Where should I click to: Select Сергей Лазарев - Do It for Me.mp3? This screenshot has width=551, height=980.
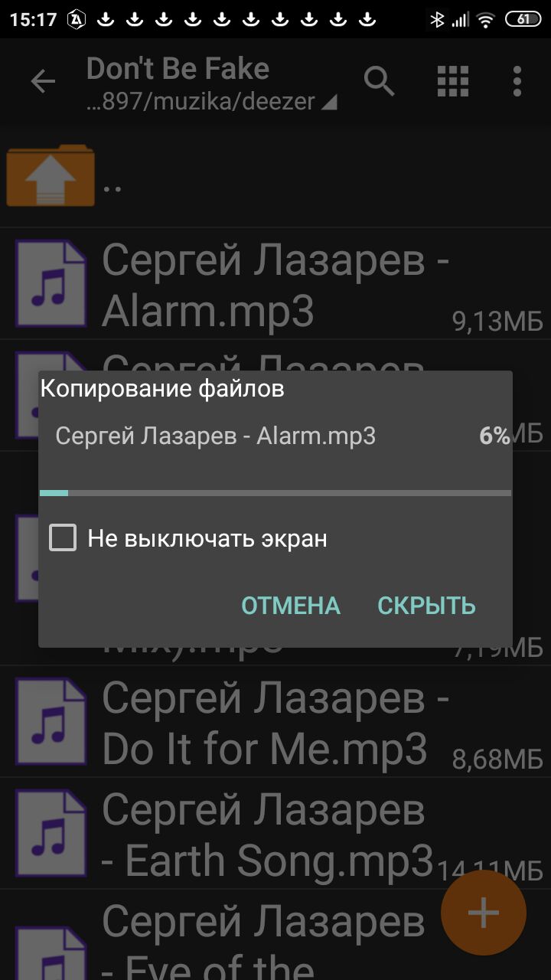coord(275,722)
